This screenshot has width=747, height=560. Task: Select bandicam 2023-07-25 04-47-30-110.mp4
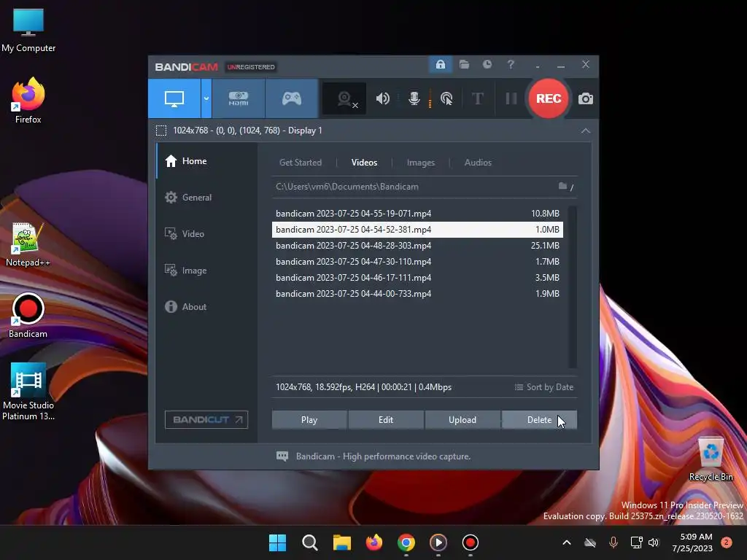coord(417,262)
